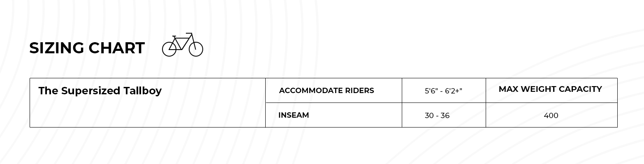The image size is (644, 164).
Task: Click the ACCOMMODATE RIDERS label
Action: click(327, 91)
